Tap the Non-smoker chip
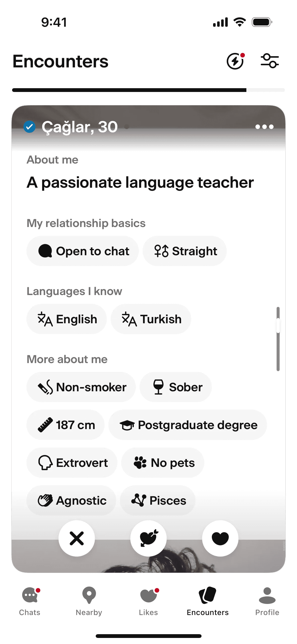Image resolution: width=297 pixels, height=644 pixels. pos(81,387)
